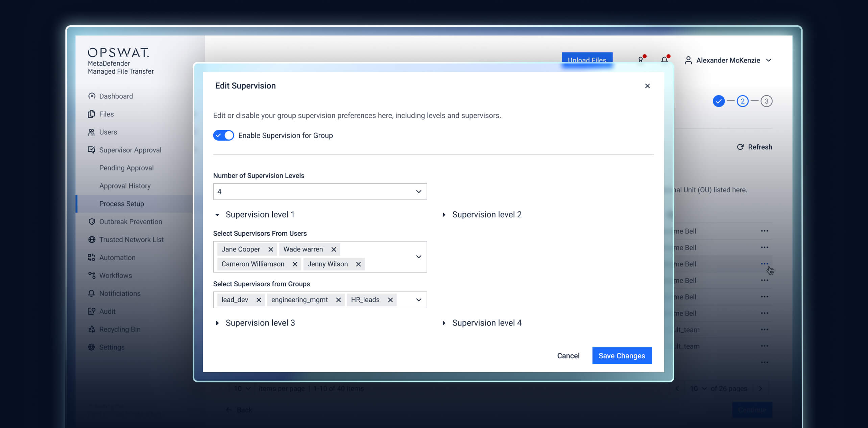Select the Outbreak Prevention shield icon
Screen dimensions: 868x428
point(92,221)
